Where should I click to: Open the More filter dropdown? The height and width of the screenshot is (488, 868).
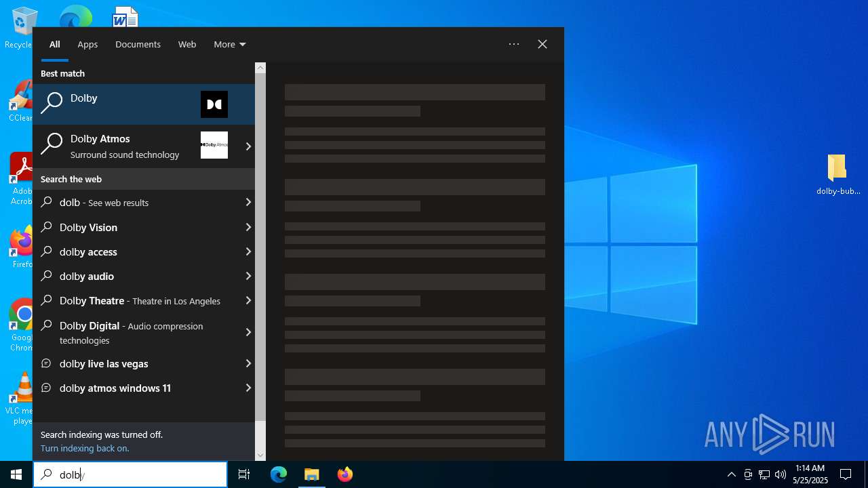(230, 44)
